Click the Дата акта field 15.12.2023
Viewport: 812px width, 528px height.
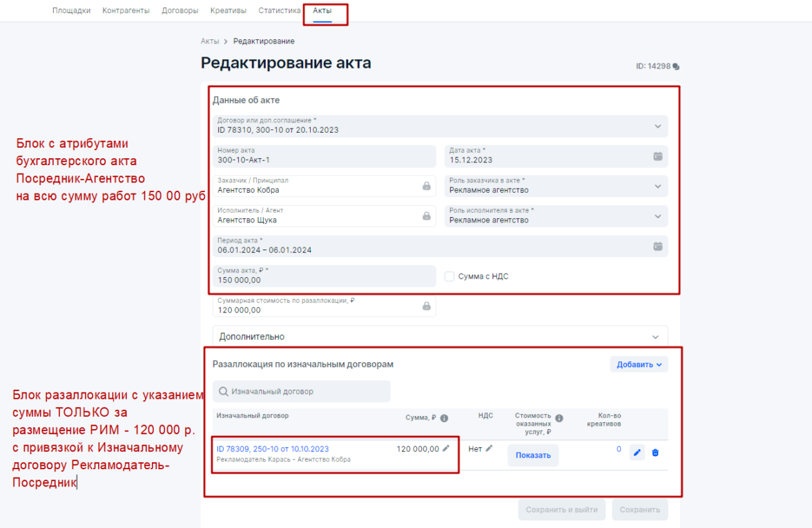click(x=557, y=156)
